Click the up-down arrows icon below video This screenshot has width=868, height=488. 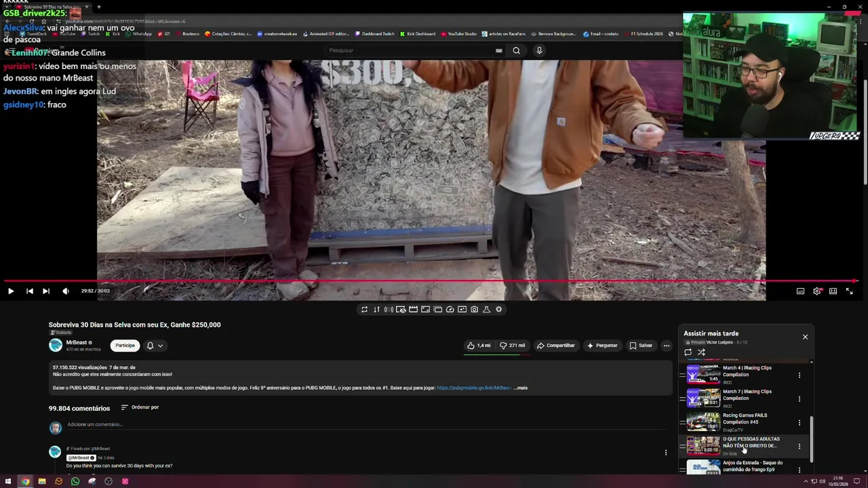click(376, 309)
